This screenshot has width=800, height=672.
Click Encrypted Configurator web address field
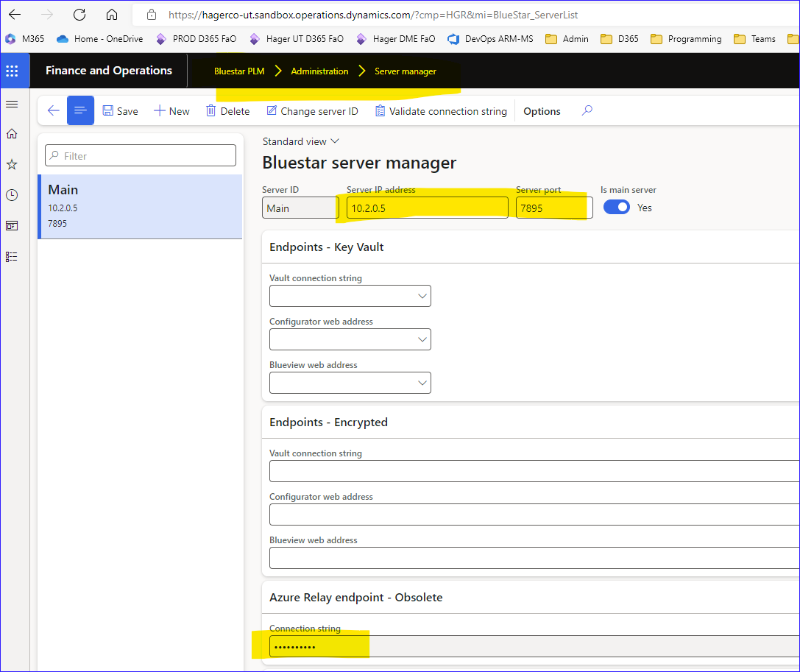pos(534,514)
